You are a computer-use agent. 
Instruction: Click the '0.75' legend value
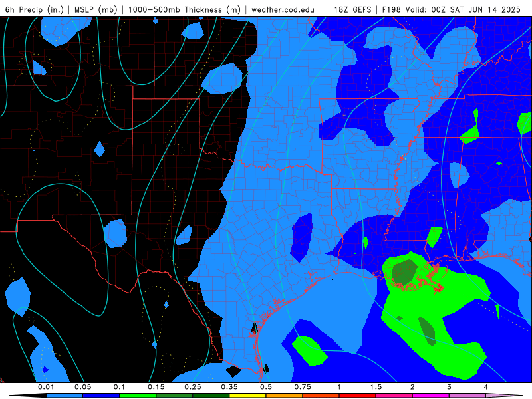[x=303, y=387]
